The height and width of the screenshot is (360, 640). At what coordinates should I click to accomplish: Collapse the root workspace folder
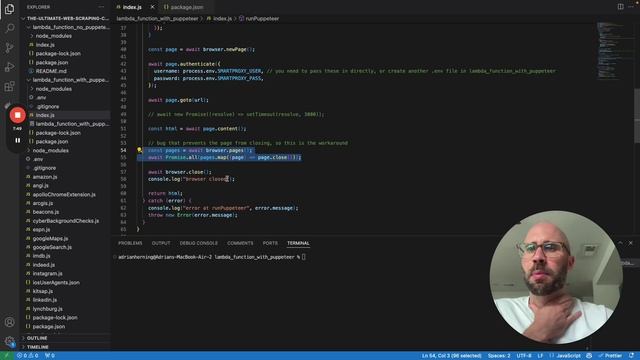65,18
